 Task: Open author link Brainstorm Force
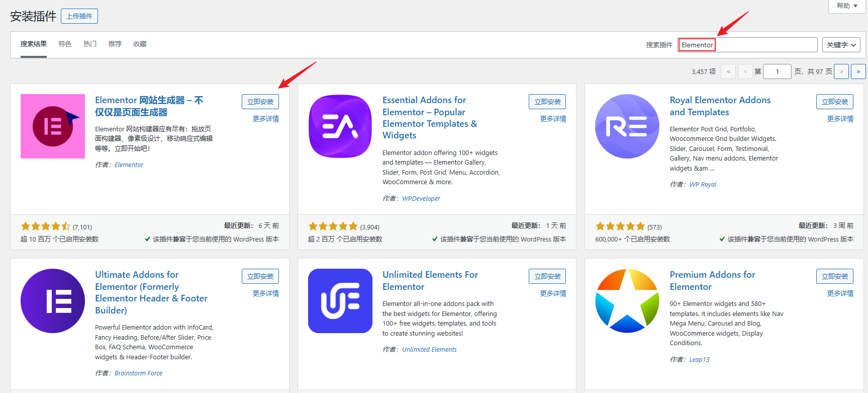[x=139, y=373]
